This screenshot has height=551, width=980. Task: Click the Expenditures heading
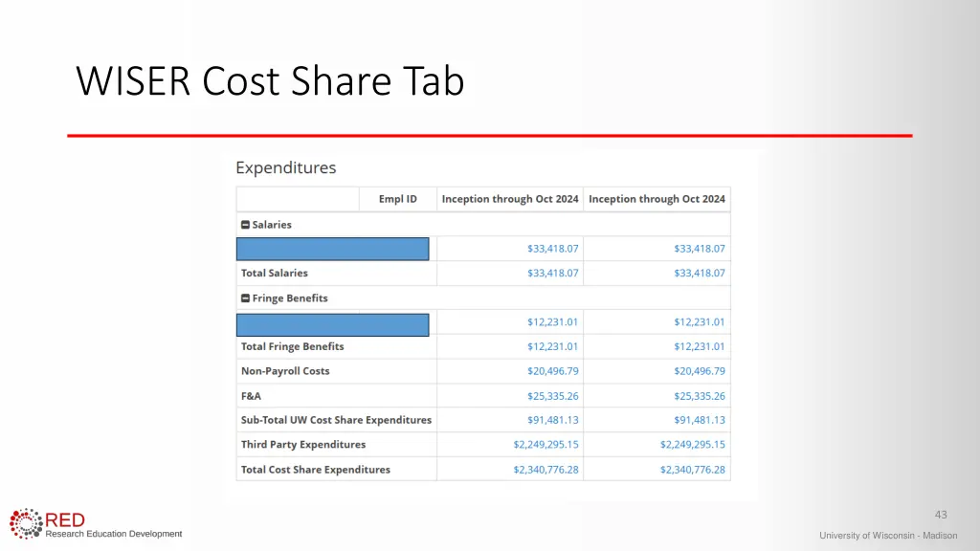285,168
